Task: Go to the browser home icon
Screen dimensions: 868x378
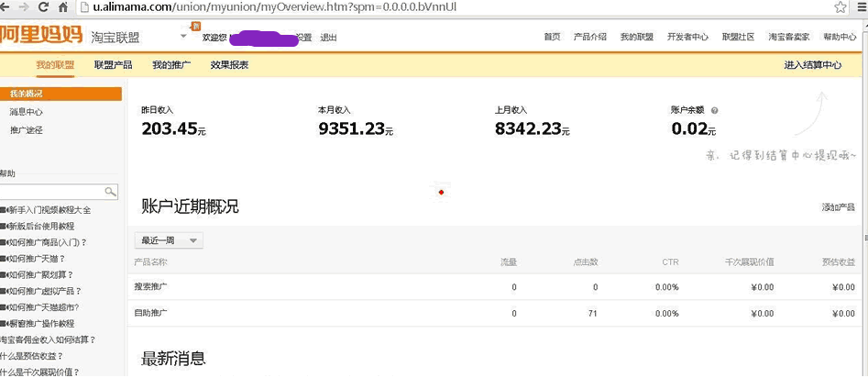Action: (x=63, y=7)
